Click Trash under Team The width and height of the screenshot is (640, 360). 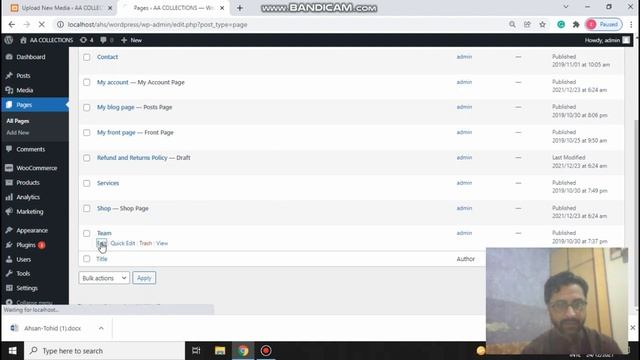[x=145, y=243]
